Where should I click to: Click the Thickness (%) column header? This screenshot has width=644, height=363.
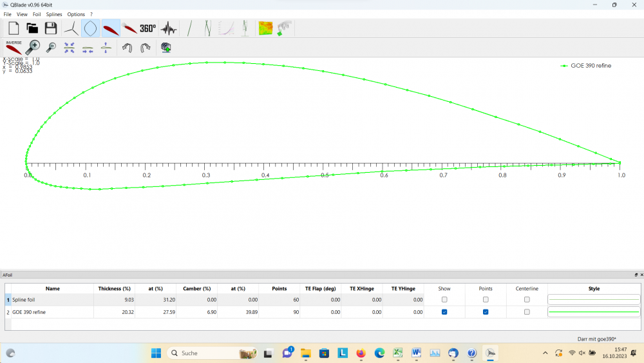click(114, 288)
